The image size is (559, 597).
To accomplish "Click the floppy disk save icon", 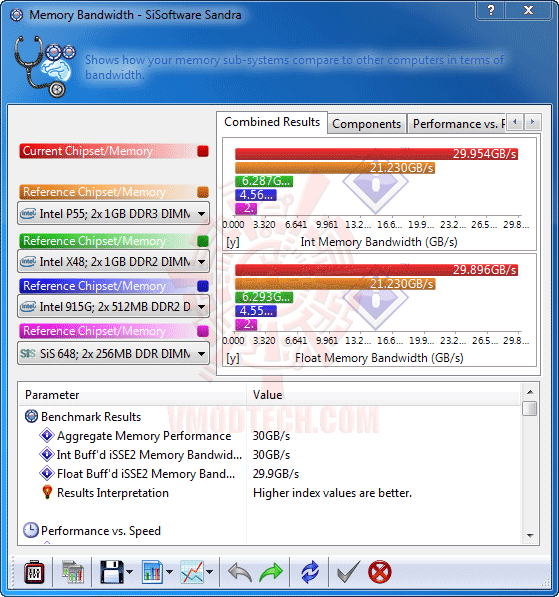I will click(112, 572).
